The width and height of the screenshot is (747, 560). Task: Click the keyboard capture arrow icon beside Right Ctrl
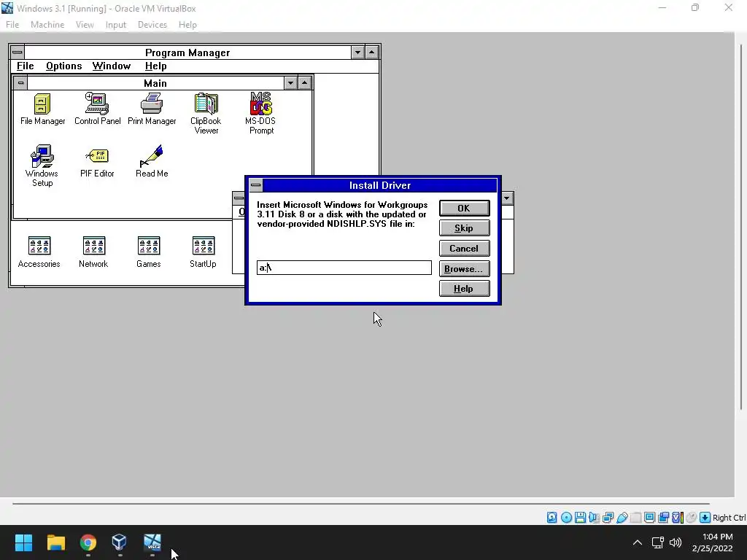705,518
